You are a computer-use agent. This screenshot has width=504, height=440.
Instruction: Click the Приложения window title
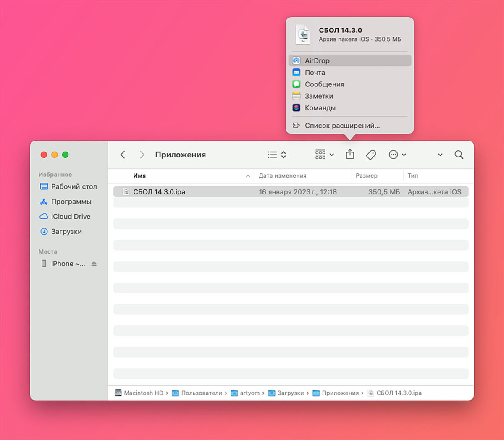click(181, 155)
